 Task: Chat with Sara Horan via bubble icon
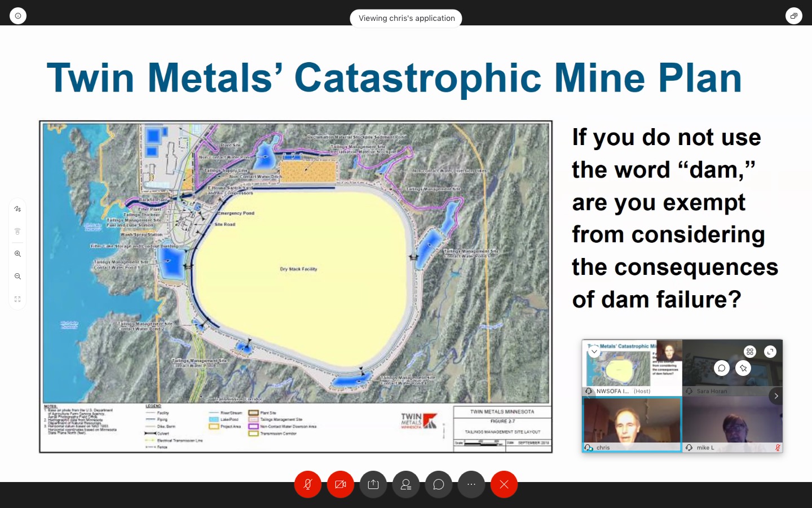[722, 368]
